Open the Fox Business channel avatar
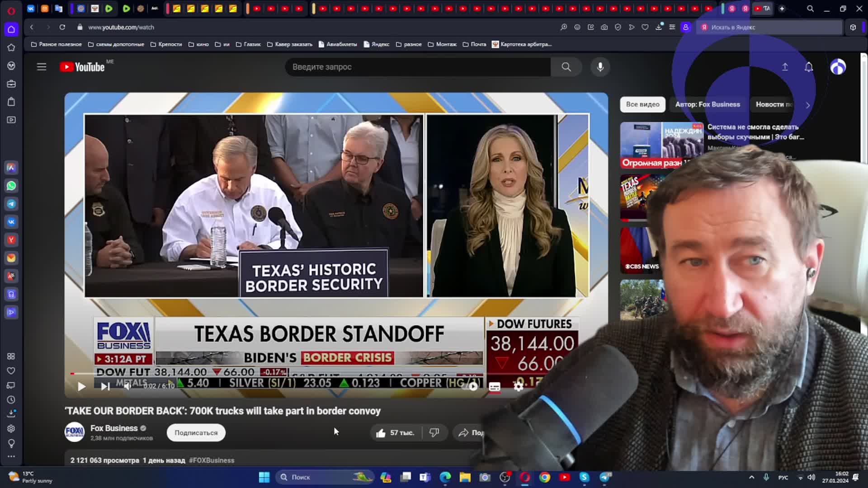Viewport: 868px width, 488px height. tap(75, 432)
